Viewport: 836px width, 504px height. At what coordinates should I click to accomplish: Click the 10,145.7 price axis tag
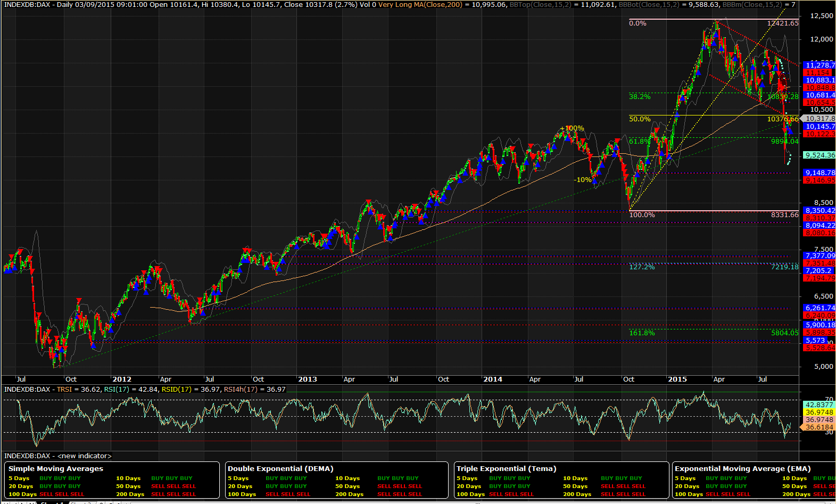coord(820,127)
